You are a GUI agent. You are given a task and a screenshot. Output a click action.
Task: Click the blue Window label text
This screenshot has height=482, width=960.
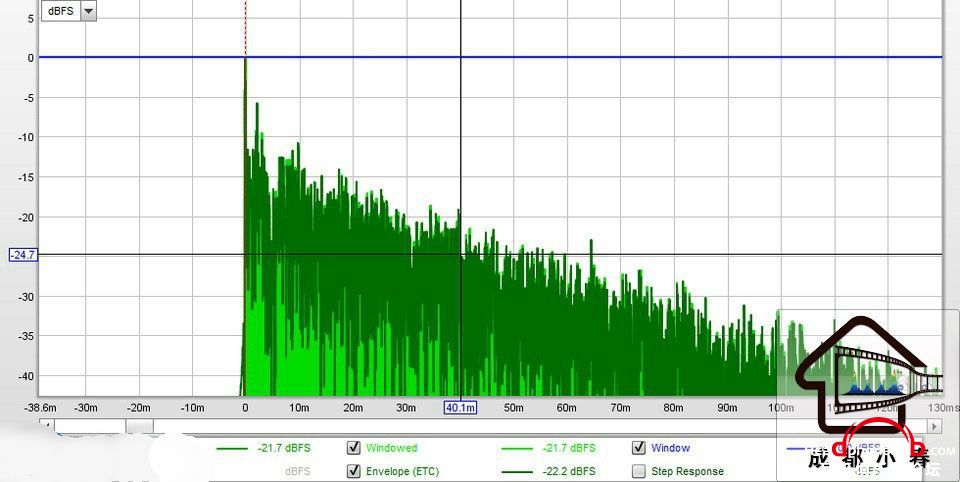[x=670, y=448]
